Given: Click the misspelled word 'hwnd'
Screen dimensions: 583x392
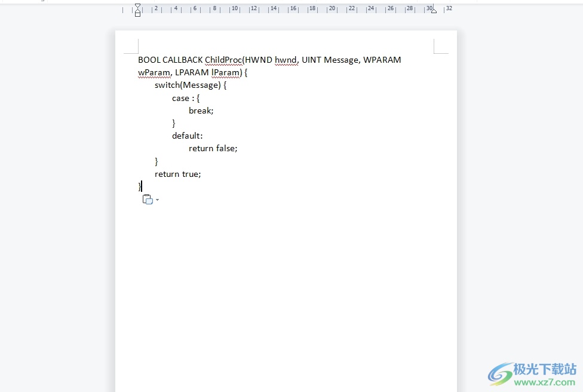Looking at the screenshot, I should pos(286,60).
